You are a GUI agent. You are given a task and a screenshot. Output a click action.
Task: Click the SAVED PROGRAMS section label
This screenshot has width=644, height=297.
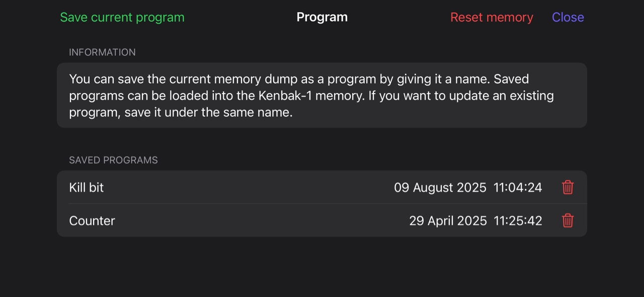[113, 160]
